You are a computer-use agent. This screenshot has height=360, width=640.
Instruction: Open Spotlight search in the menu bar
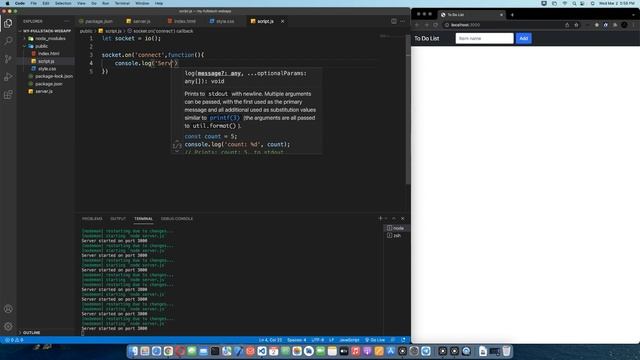[574, 3]
